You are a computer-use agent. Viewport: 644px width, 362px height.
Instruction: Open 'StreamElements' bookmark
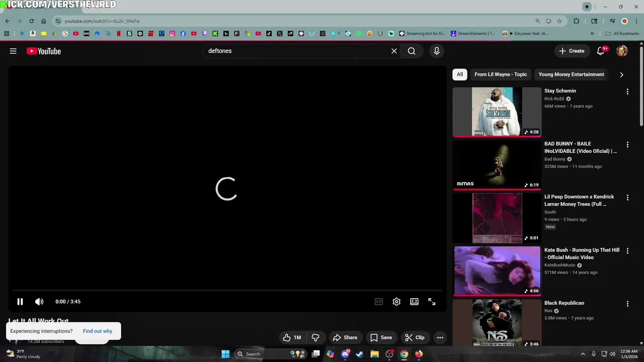[x=473, y=34]
